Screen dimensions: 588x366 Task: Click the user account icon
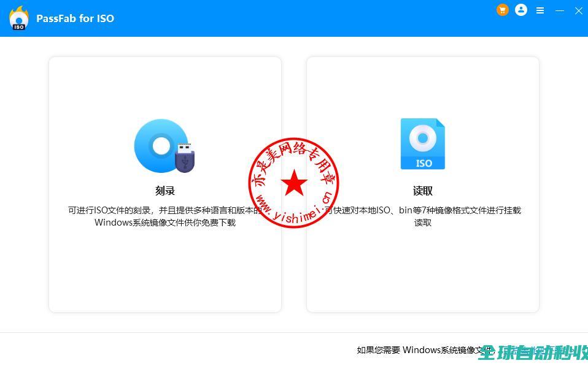[521, 10]
